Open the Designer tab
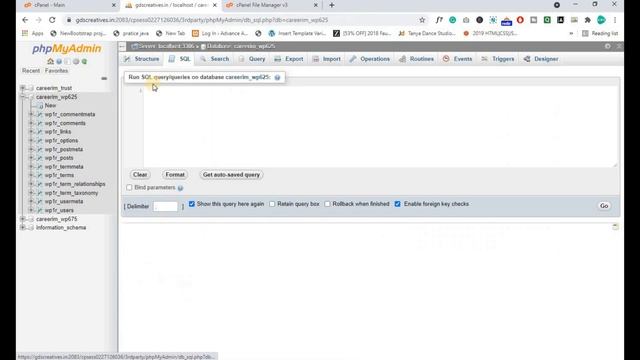The height and width of the screenshot is (360, 640). [x=541, y=59]
